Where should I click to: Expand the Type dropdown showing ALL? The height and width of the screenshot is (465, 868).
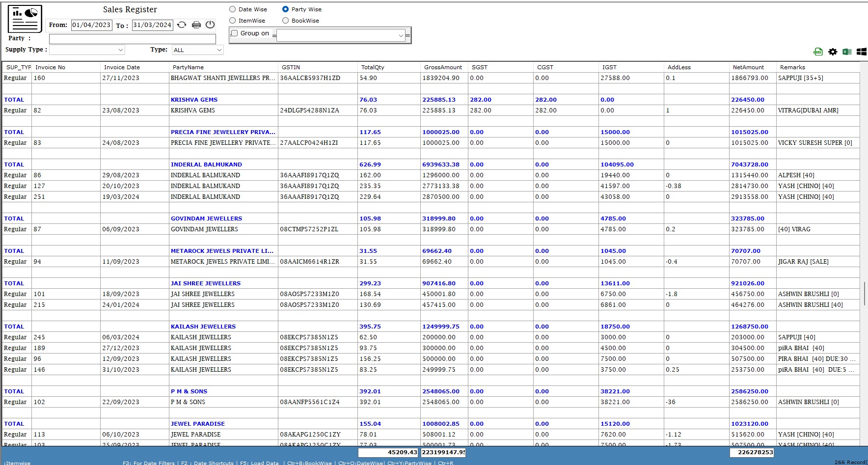tap(197, 50)
